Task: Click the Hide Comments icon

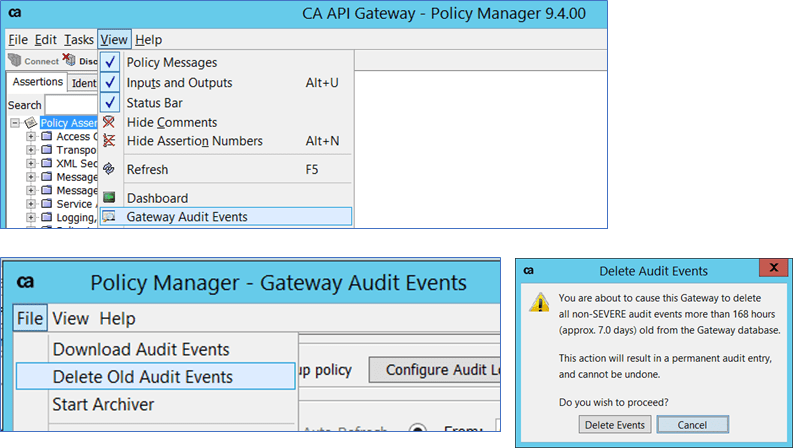Action: [109, 122]
